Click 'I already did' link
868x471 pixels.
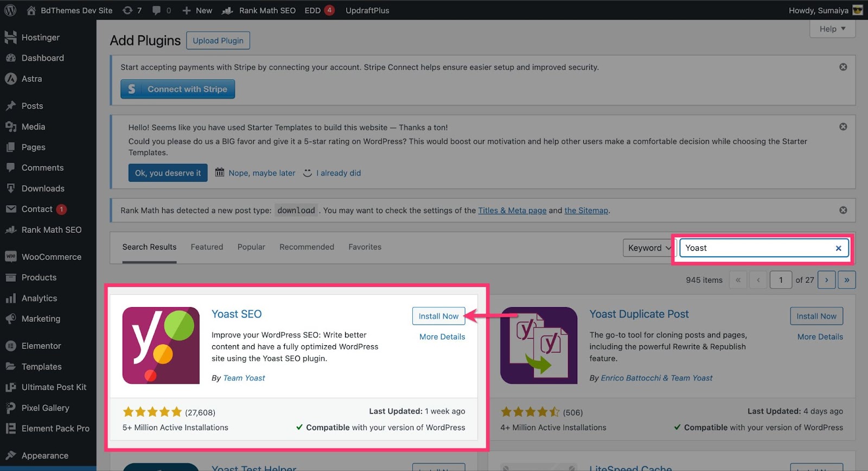pyautogui.click(x=339, y=173)
